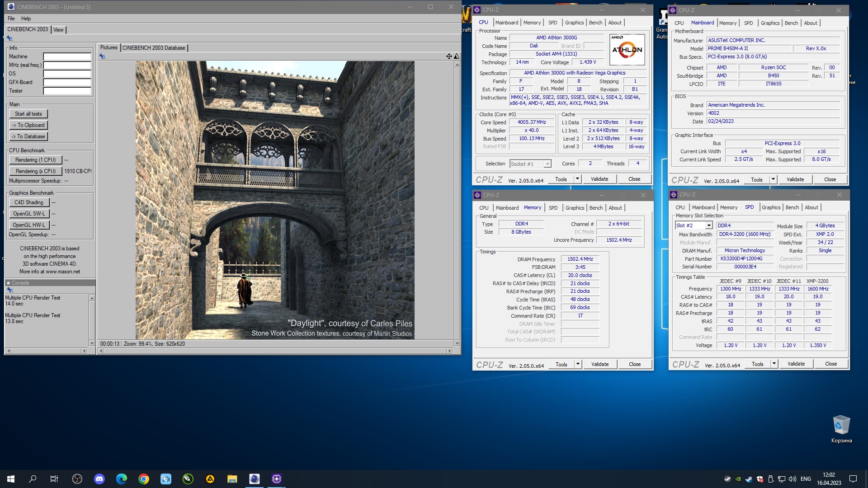The image size is (868, 488).
Task: Open the Recycle Bin (Корзина) desktop icon
Action: (x=841, y=429)
